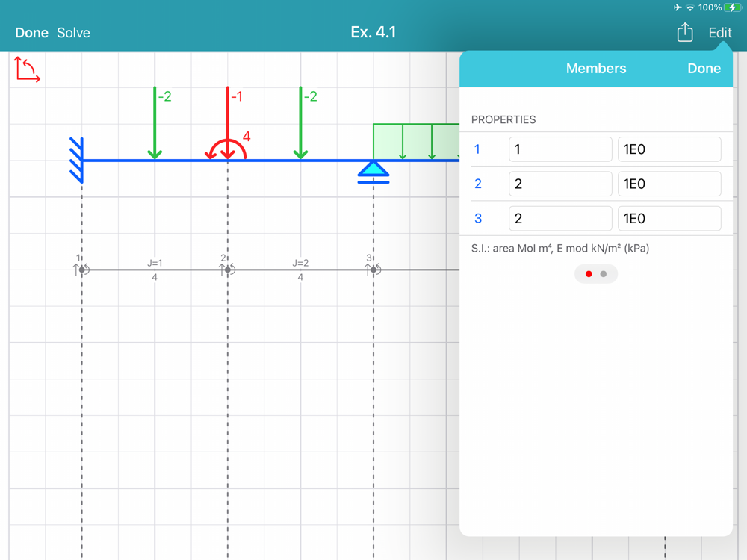Tap Solve in the top bar
747x560 pixels.
tap(73, 32)
